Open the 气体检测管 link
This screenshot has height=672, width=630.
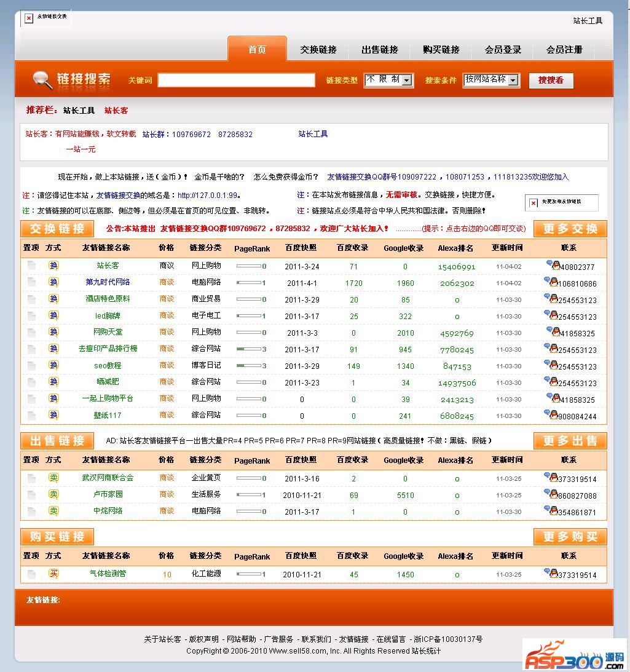click(x=108, y=574)
